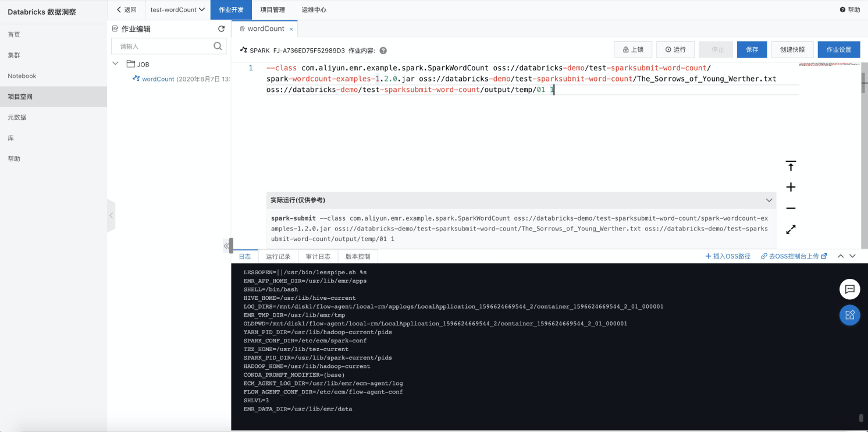868x432 pixels.
Task: Click the 停止 stop button
Action: 716,49
